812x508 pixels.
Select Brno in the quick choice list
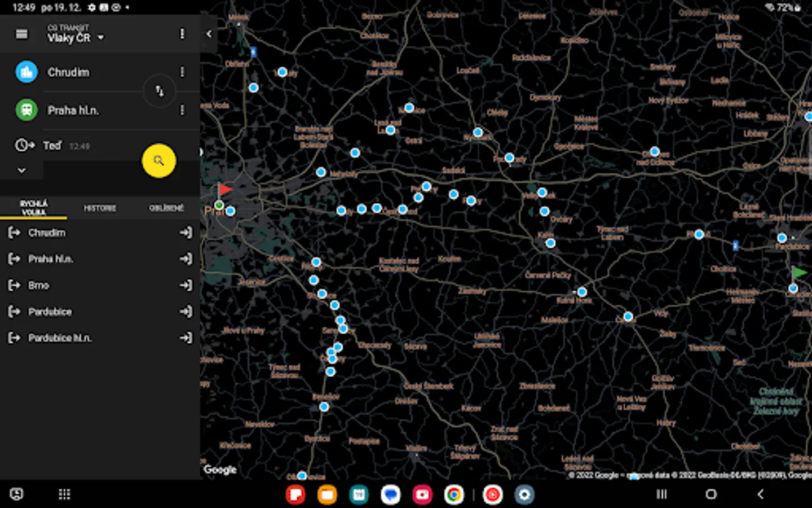(38, 285)
